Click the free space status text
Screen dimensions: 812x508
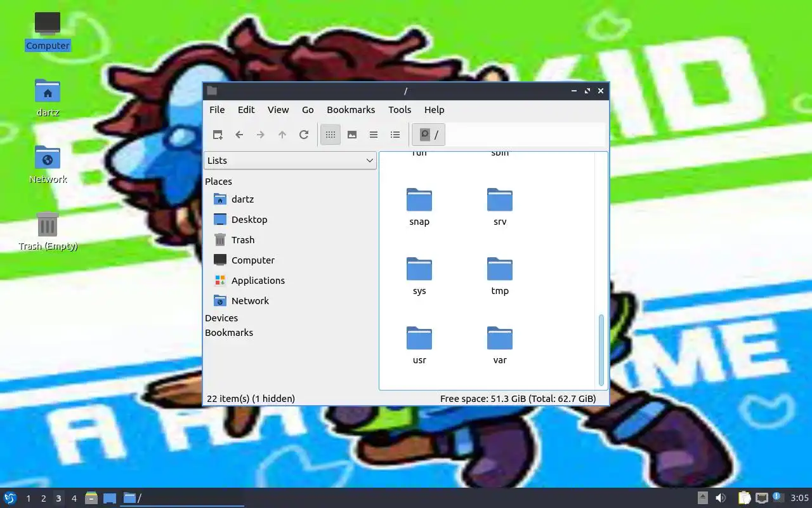[518, 399]
